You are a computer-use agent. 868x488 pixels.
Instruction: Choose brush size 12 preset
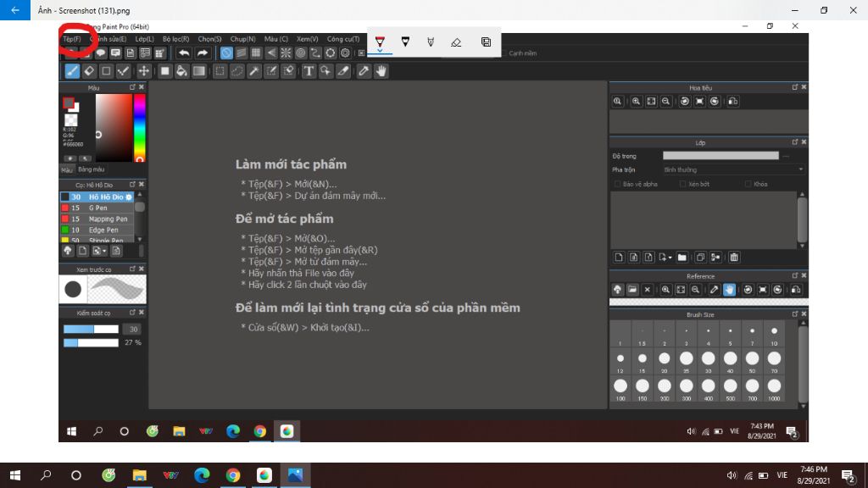click(620, 359)
